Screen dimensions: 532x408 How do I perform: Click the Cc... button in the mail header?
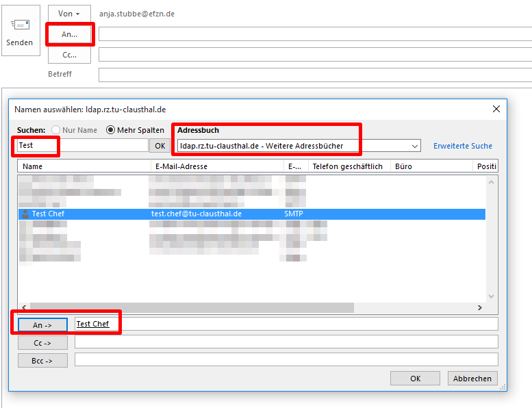point(69,55)
